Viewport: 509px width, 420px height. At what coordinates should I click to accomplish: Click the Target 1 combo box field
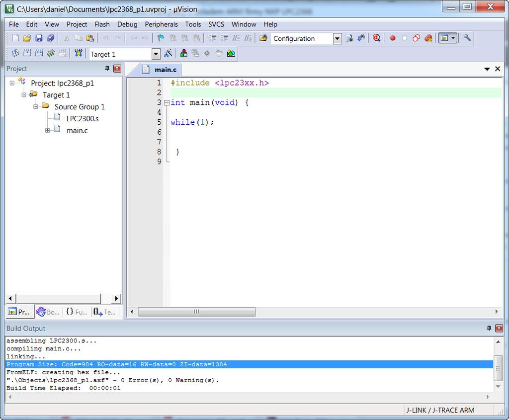coord(121,54)
